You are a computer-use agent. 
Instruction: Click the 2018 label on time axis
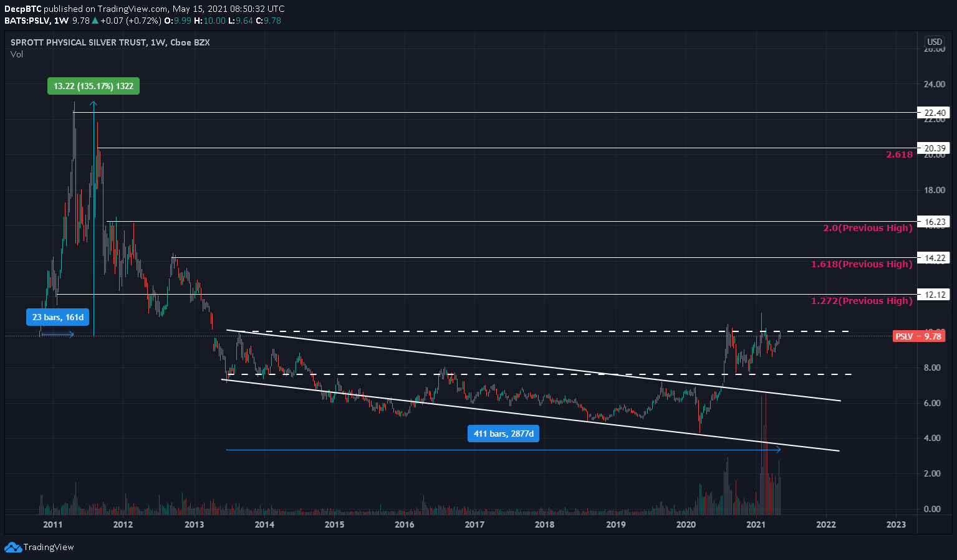(545, 524)
